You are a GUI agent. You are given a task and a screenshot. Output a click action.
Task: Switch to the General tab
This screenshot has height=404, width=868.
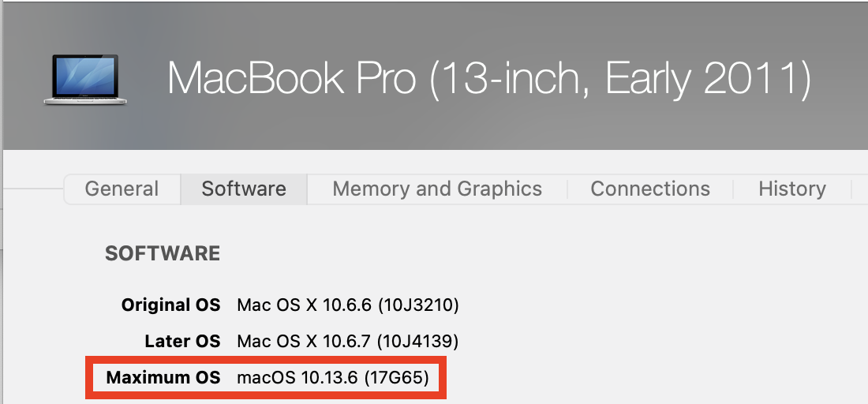(x=122, y=189)
